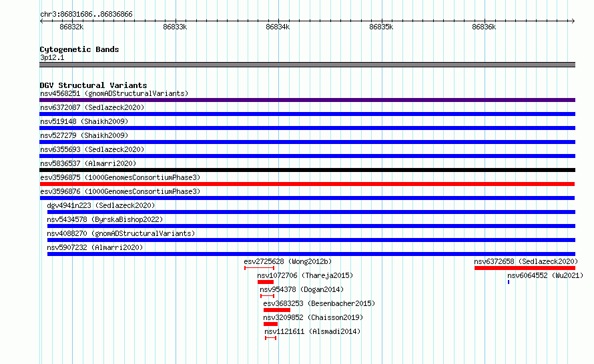594x364 pixels.
Task: Click the DGV Structural Variants track title
Action: click(93, 85)
